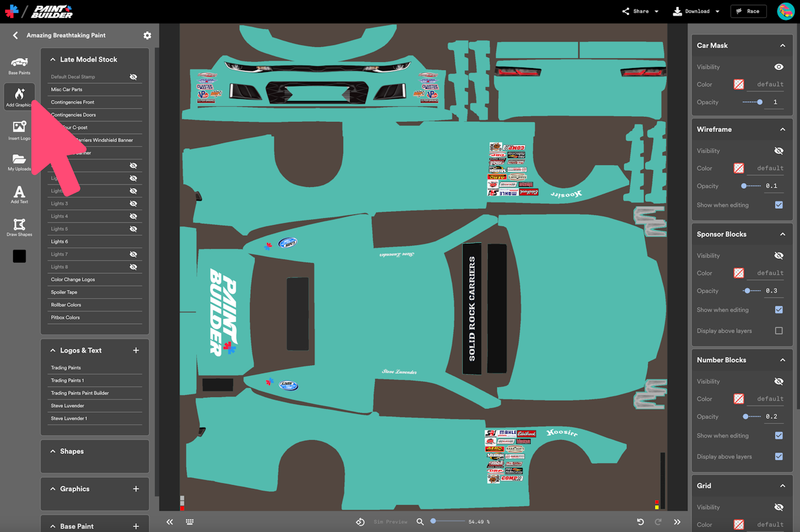
Task: Open the Base Paints tool
Action: click(19, 65)
